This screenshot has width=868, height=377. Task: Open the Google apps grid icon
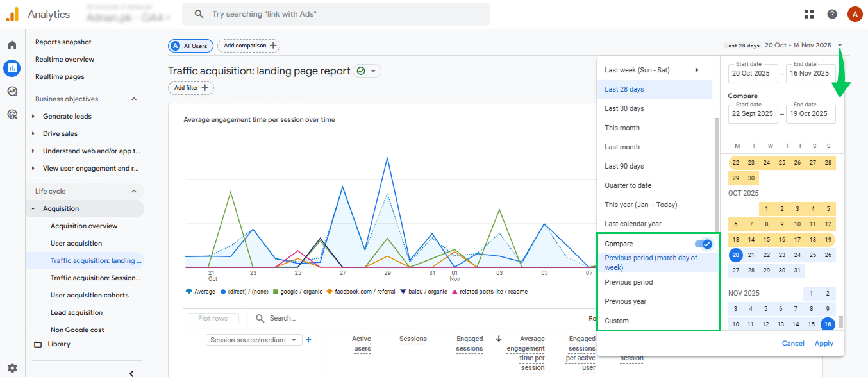[809, 14]
